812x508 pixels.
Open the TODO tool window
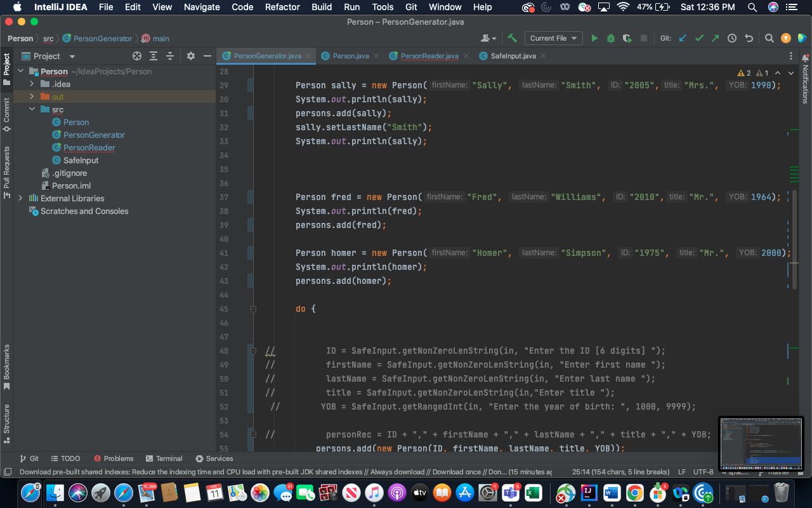click(x=65, y=458)
